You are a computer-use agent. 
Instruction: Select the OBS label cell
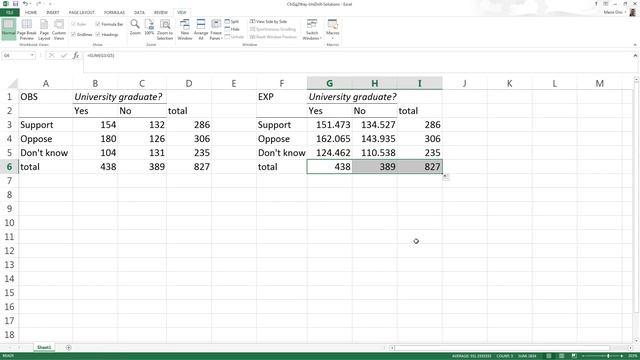pos(46,97)
